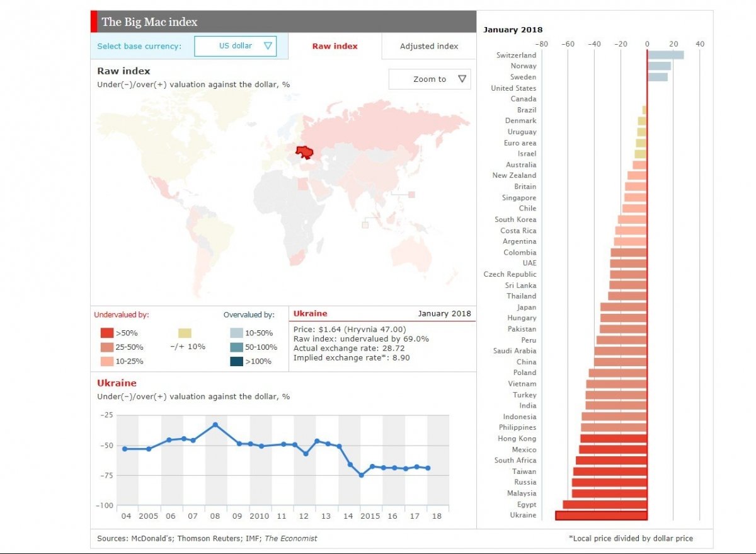Click the 2008 peak point on the Ukraine line chart
The image size is (756, 554).
215,425
